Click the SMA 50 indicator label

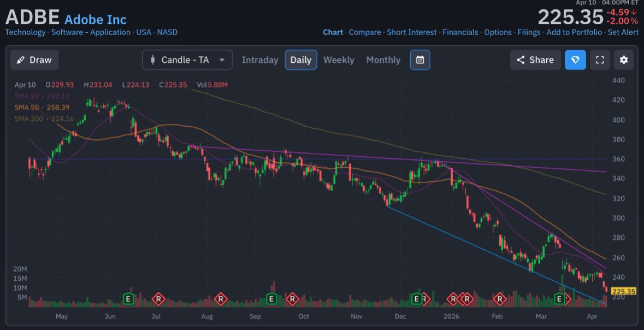click(x=42, y=107)
